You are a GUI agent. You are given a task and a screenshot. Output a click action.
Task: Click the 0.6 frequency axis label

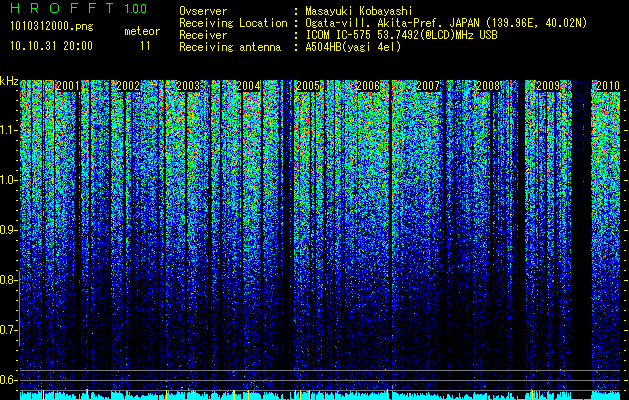(x=9, y=380)
